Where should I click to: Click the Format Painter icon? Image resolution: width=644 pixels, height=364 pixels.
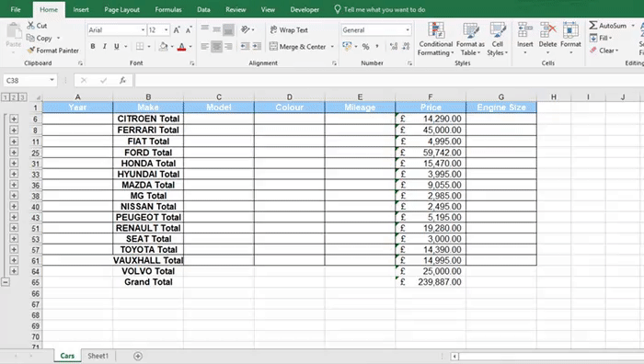(x=30, y=50)
